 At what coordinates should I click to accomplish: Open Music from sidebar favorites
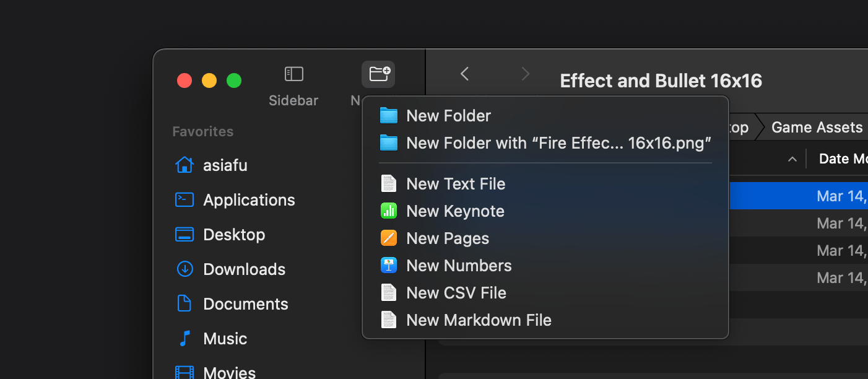point(225,339)
